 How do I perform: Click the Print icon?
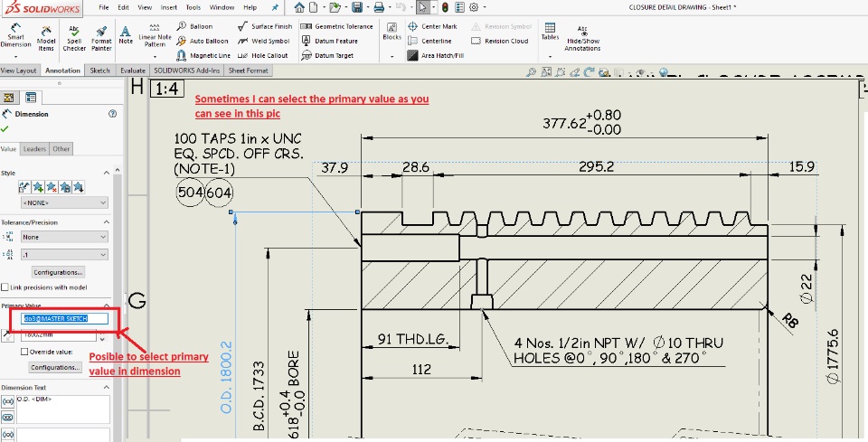click(379, 7)
